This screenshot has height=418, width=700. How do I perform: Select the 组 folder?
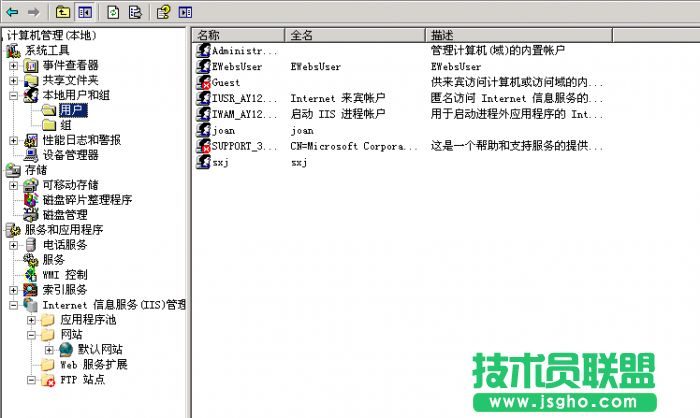tap(66, 125)
